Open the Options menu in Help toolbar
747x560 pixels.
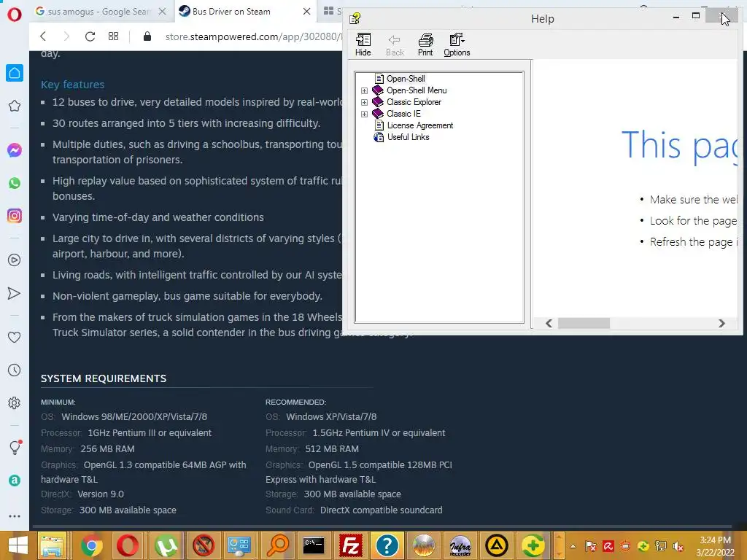point(457,44)
